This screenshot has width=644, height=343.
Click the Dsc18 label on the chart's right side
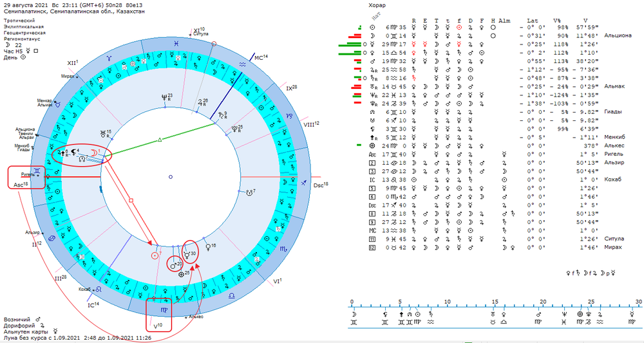321,185
